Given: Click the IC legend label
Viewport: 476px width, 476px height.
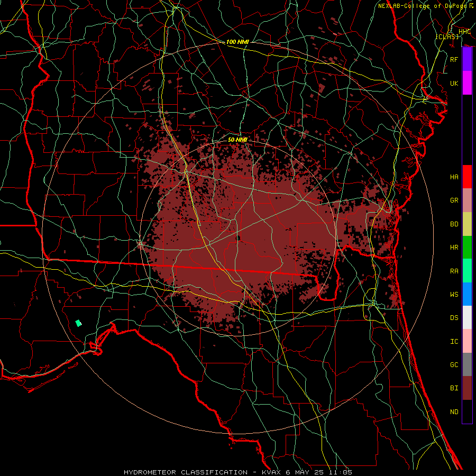Looking at the screenshot, I should click(x=454, y=342).
